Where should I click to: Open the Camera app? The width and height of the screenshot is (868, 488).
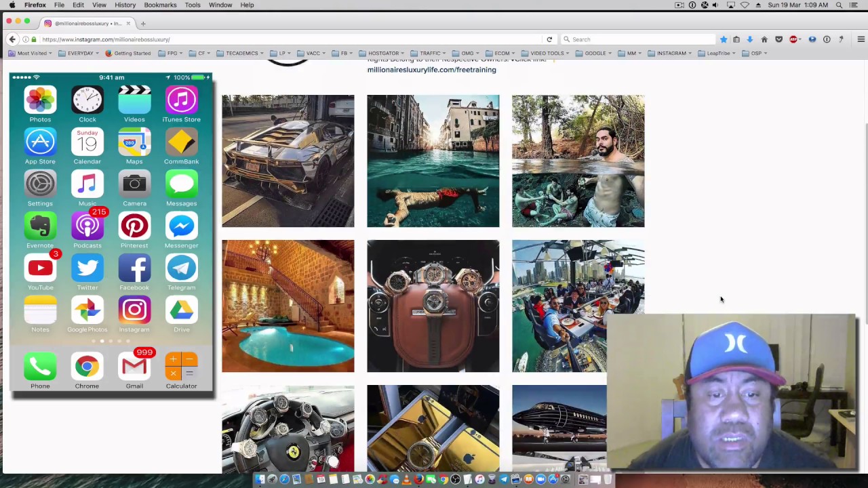(x=134, y=184)
